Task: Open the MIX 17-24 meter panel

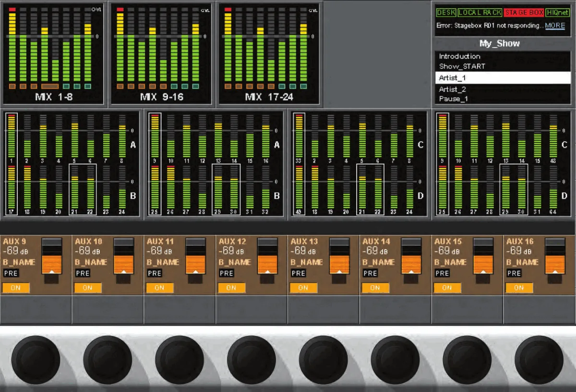Action: (269, 53)
